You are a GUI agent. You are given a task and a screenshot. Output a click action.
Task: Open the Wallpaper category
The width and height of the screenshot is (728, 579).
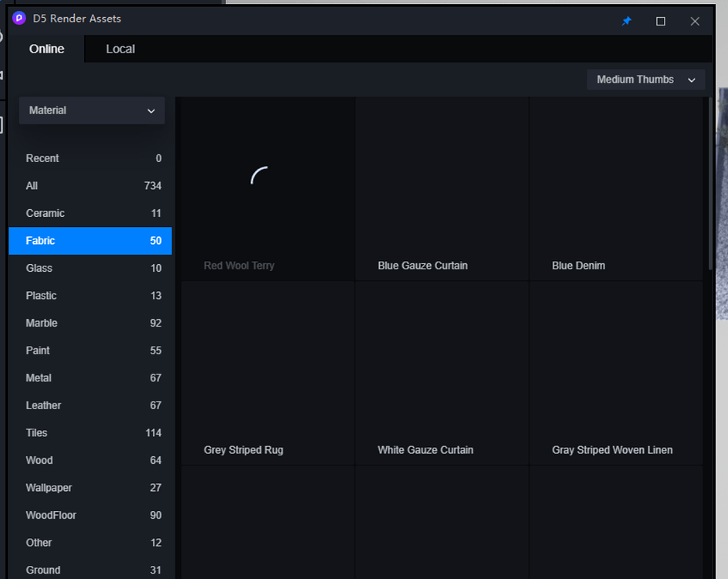click(x=90, y=488)
